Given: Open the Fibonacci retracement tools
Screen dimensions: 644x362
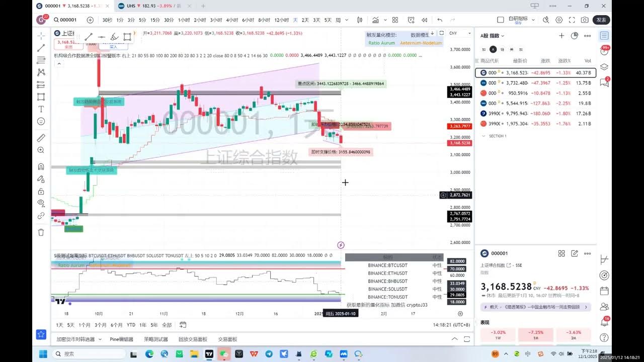Looking at the screenshot, I should point(41,60).
